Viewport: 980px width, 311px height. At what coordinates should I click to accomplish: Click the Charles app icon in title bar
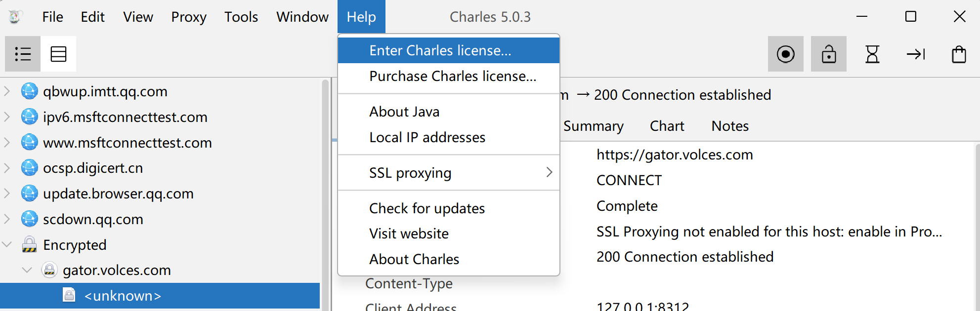tap(15, 17)
